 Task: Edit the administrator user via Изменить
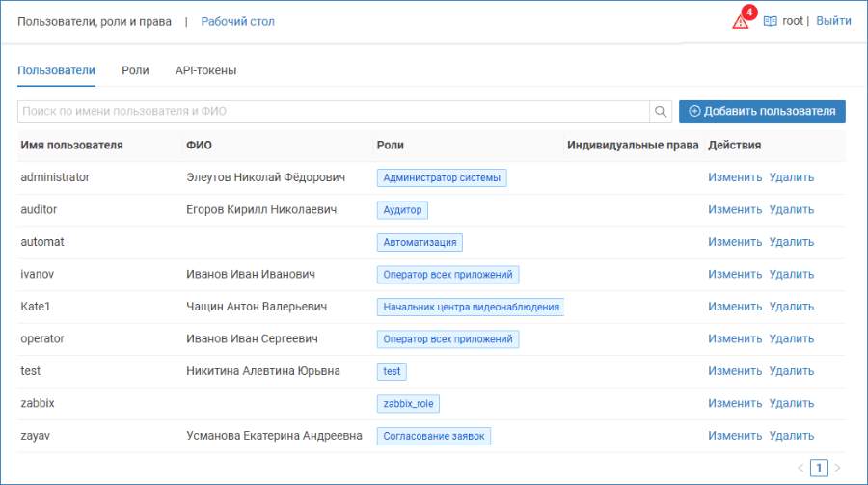point(735,177)
